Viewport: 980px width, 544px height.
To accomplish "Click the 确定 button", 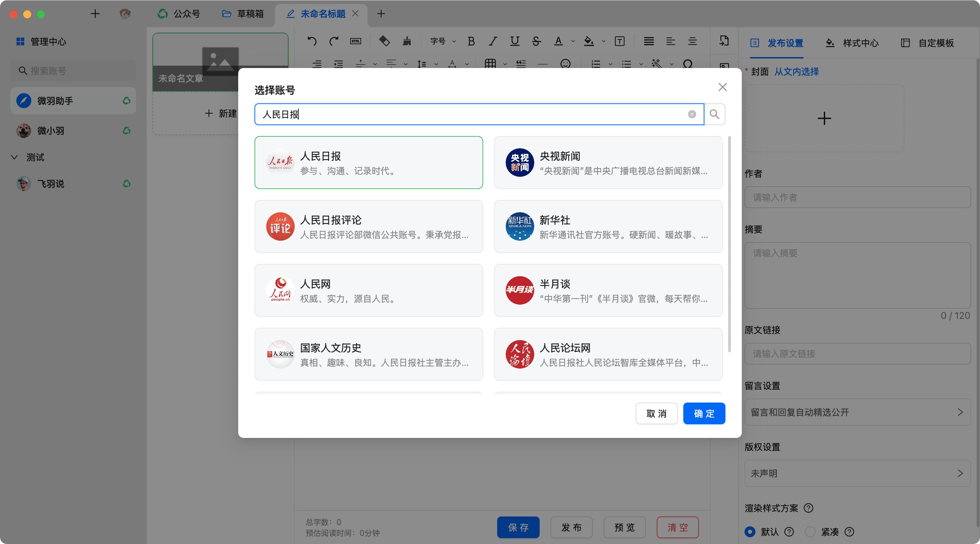I will point(704,413).
